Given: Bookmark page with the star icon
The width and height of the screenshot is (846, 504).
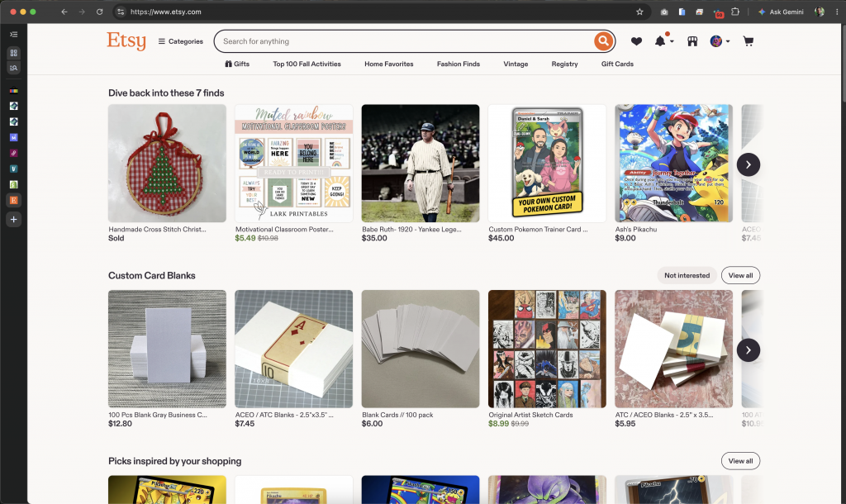Looking at the screenshot, I should coord(639,12).
